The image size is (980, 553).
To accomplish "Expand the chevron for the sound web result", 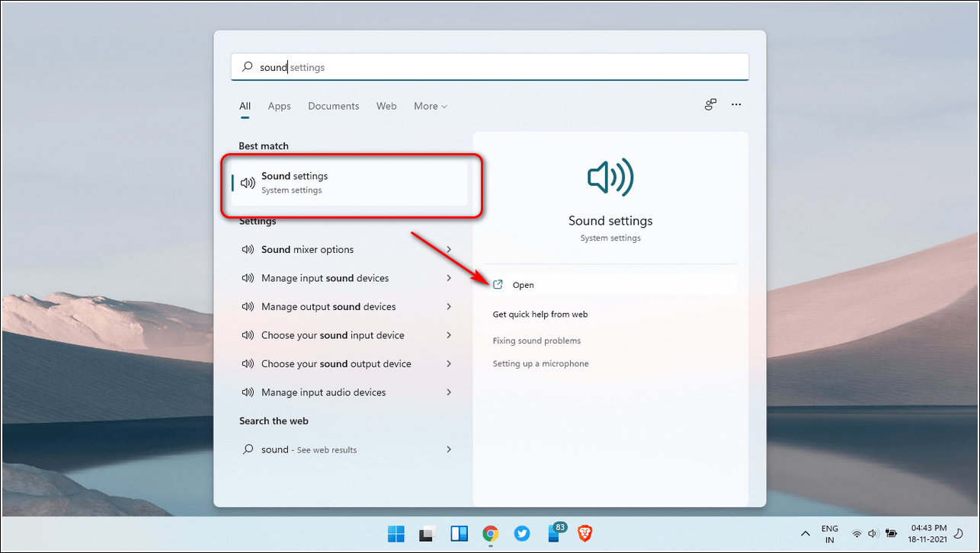I will (x=449, y=449).
